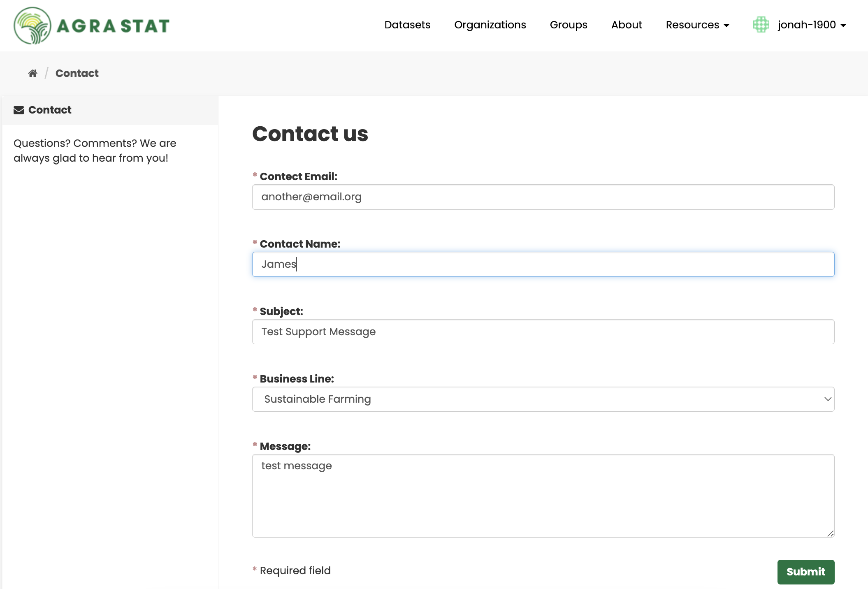The height and width of the screenshot is (589, 868).
Task: Click the message textarea resize handle
Action: (830, 533)
